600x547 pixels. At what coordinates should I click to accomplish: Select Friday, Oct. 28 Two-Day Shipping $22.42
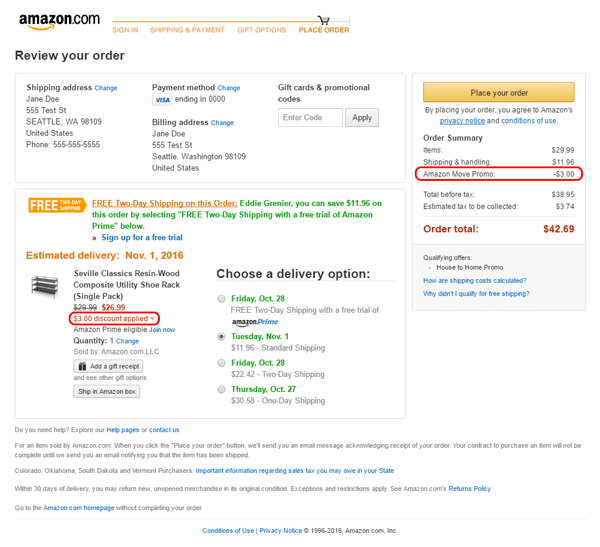(221, 363)
